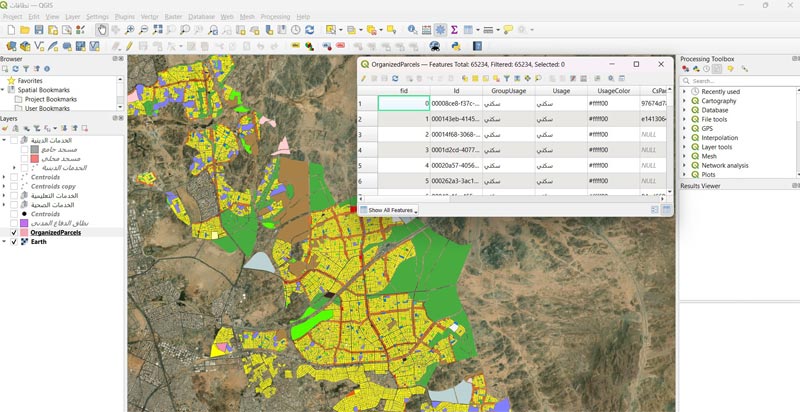Enable the الخدمات الصحية layer checkbox
This screenshot has width=800, height=412.
click(14, 205)
